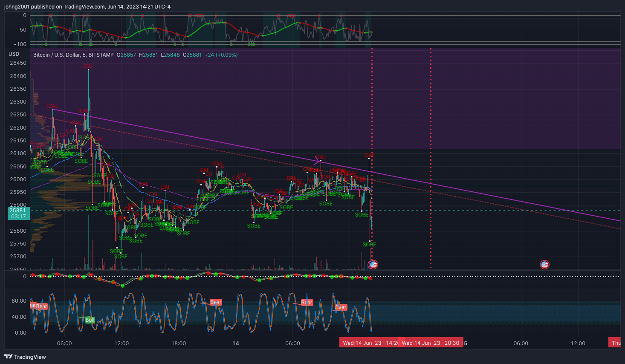Click the 18:00 time axis label

click(179, 343)
